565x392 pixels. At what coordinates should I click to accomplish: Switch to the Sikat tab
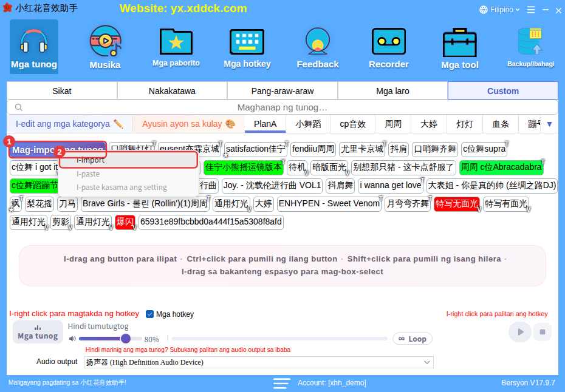pos(62,90)
